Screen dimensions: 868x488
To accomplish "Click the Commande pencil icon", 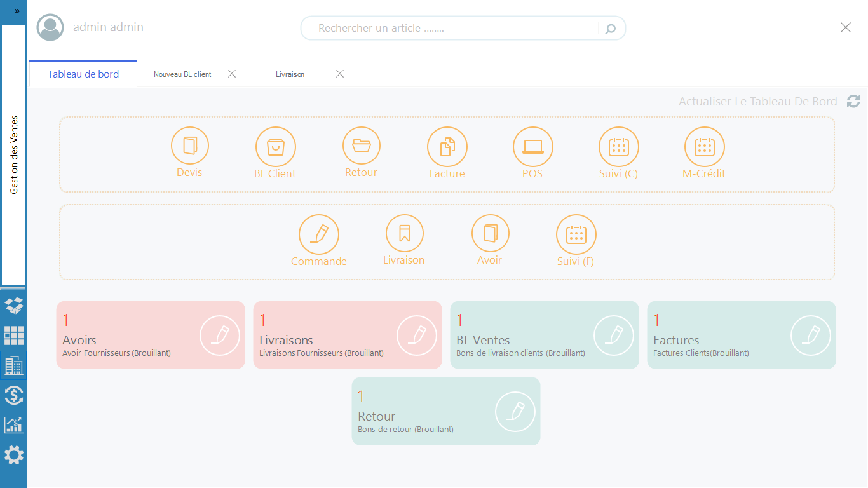I will (x=318, y=234).
